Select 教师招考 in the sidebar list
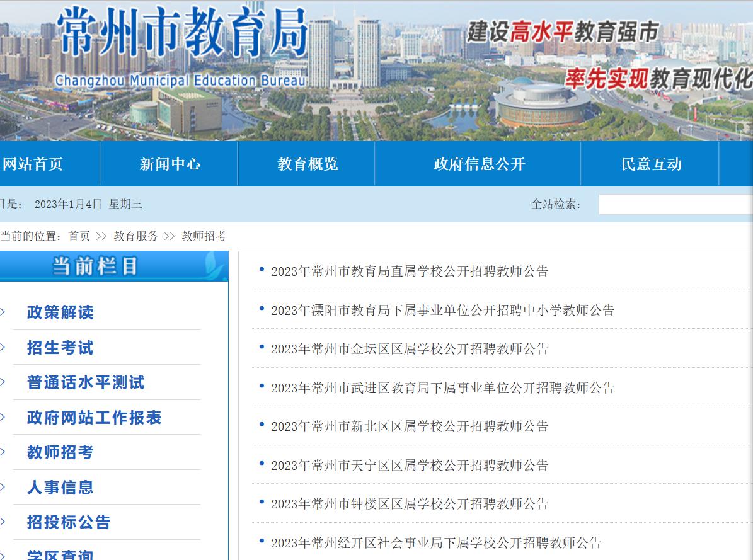The height and width of the screenshot is (560, 753). [60, 452]
